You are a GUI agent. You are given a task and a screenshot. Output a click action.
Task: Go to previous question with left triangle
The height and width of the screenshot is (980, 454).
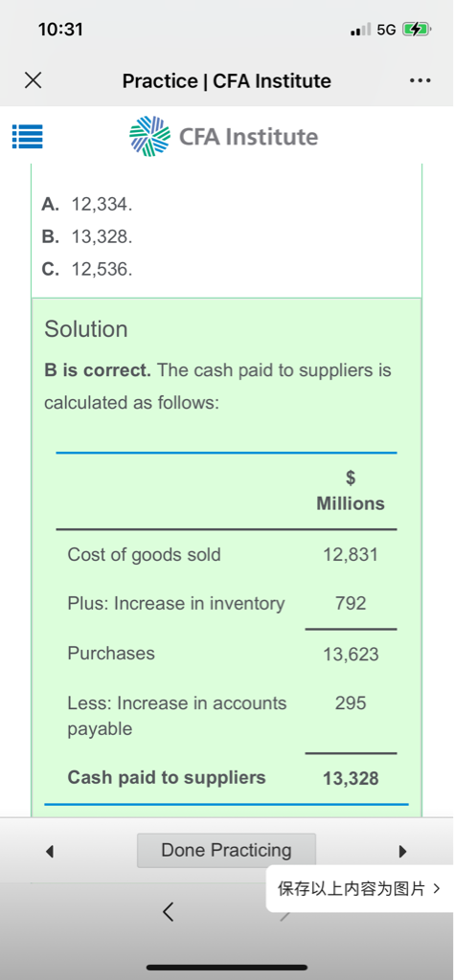coord(51,851)
